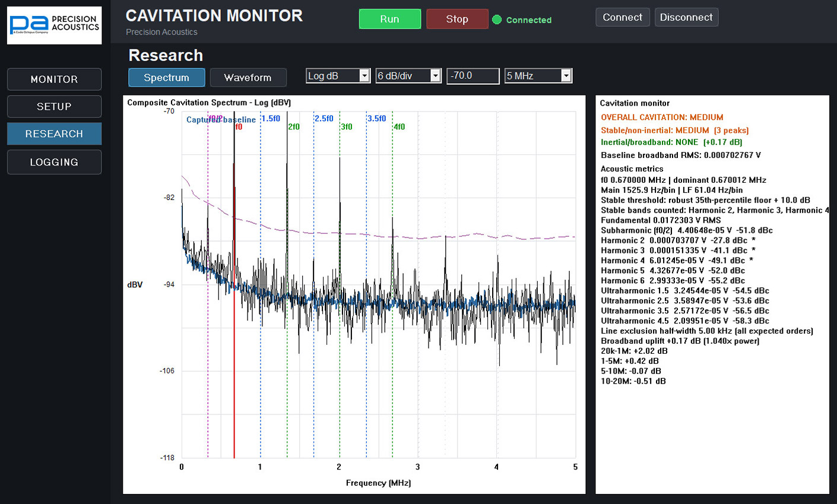The height and width of the screenshot is (504, 837).
Task: Open the SETUP page
Action: (54, 106)
